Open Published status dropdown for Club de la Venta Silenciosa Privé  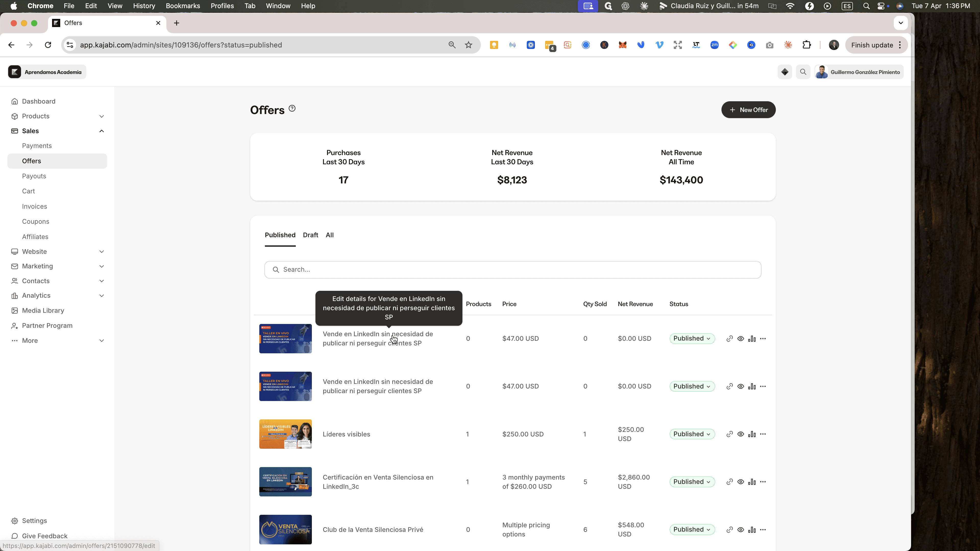(692, 529)
